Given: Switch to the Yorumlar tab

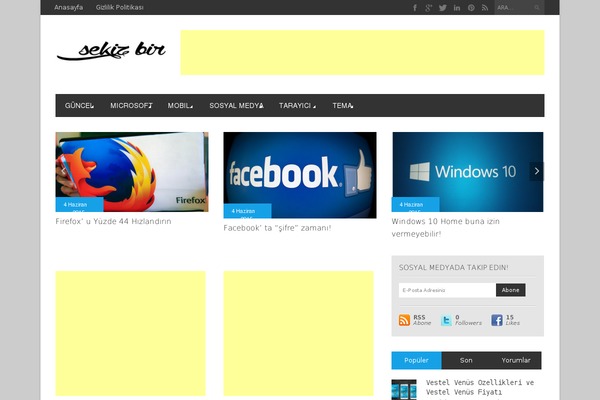Looking at the screenshot, I should click(516, 361).
